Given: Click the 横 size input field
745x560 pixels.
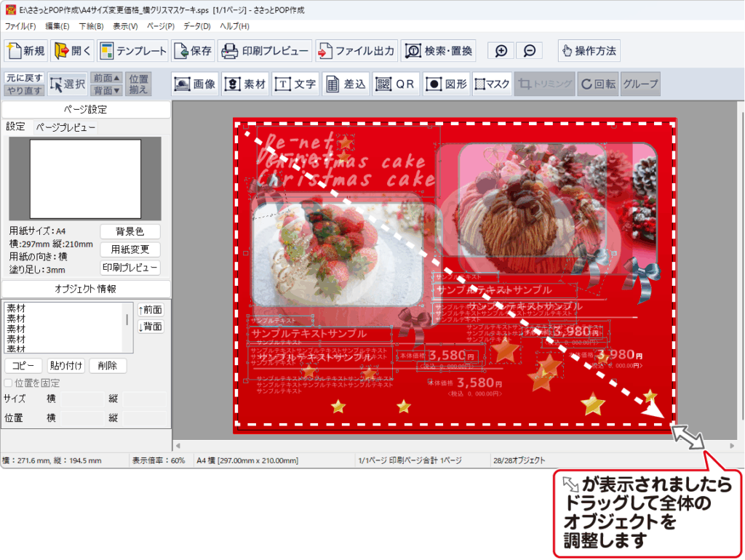Looking at the screenshot, I should pos(81,399).
